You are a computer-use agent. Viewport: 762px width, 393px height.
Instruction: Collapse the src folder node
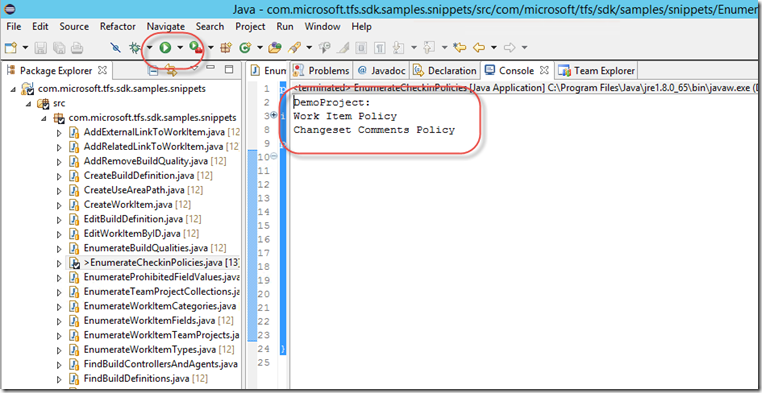click(x=29, y=103)
